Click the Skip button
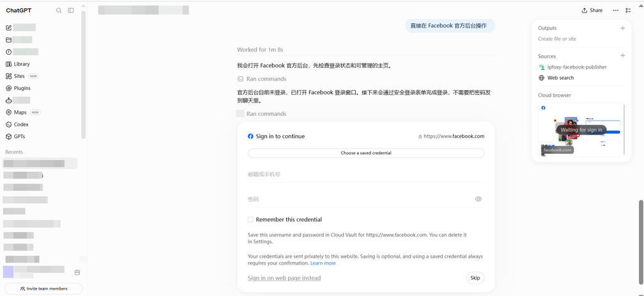Viewport: 644px width, 296px height. click(475, 278)
